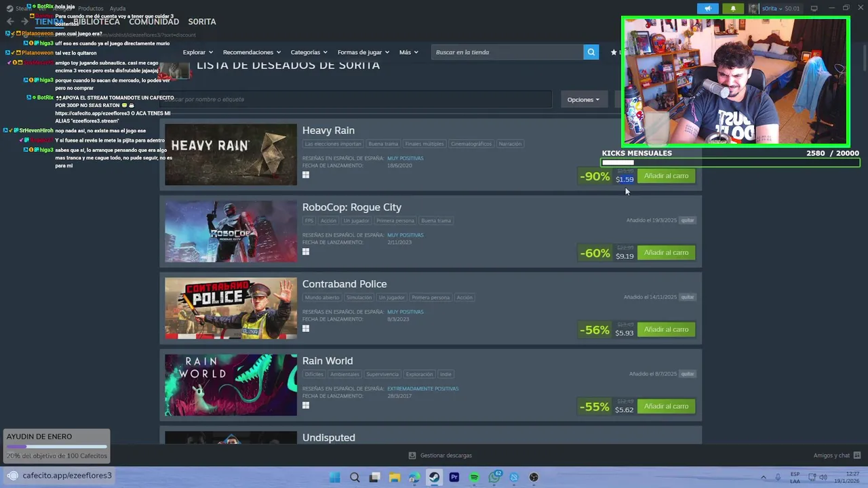The image size is (868, 488).
Task: Expand the Categorías menu
Action: (309, 52)
